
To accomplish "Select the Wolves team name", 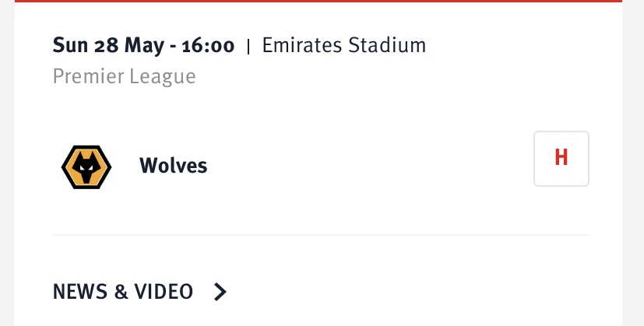I will point(174,166).
